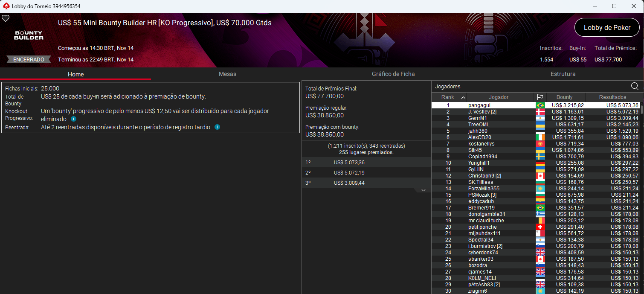
Task: Click the Lobby de Poker button
Action: click(x=607, y=27)
